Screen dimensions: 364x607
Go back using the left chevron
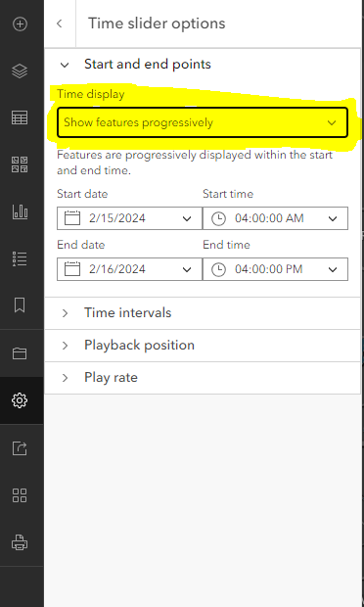[x=59, y=23]
